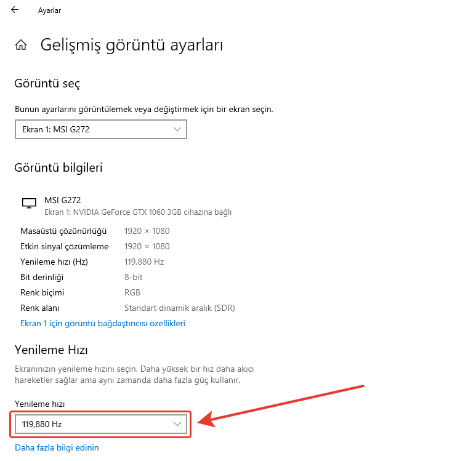
Task: Expand the 119,880 Hz refresh rate dropdown
Action: (x=100, y=424)
